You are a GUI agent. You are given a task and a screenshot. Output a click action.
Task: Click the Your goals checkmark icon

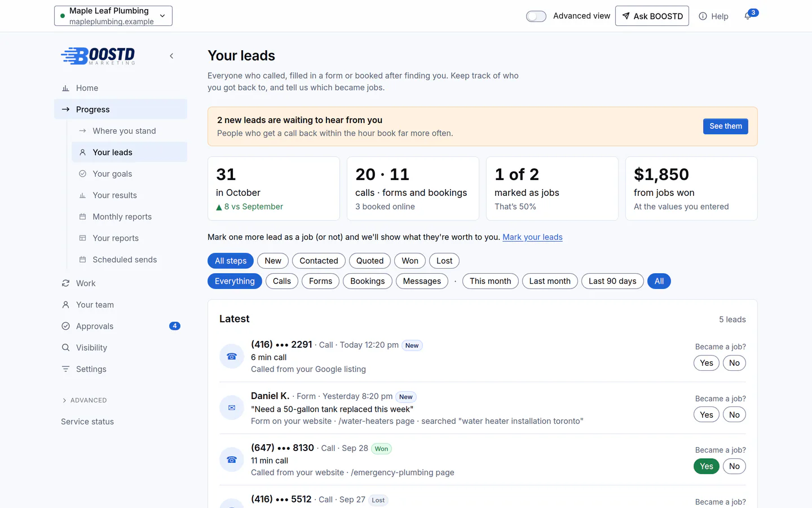click(82, 174)
